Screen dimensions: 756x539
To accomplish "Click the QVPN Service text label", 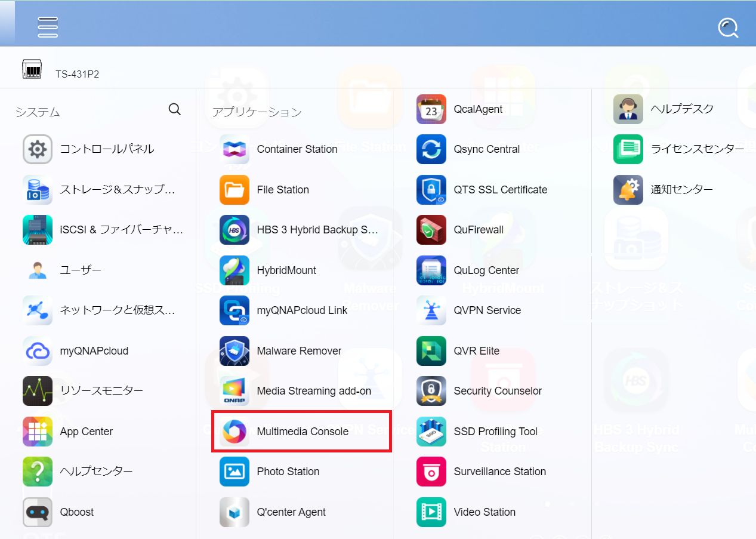I will click(487, 310).
